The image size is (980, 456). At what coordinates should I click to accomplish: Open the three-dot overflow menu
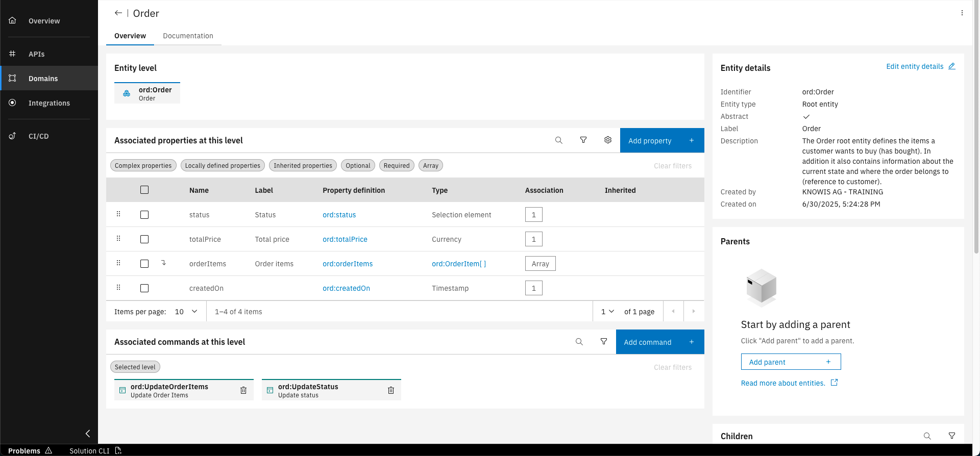(x=962, y=13)
